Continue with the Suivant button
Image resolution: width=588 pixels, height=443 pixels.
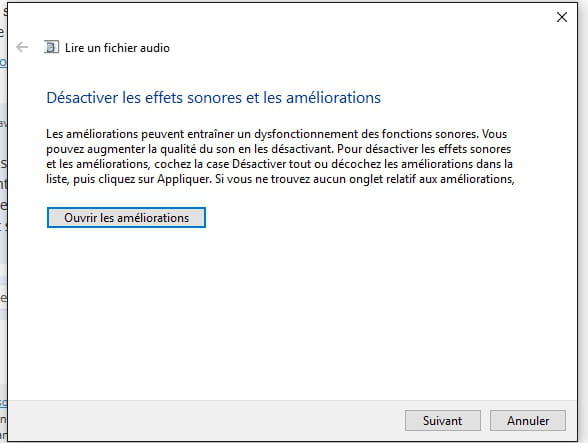(x=442, y=420)
